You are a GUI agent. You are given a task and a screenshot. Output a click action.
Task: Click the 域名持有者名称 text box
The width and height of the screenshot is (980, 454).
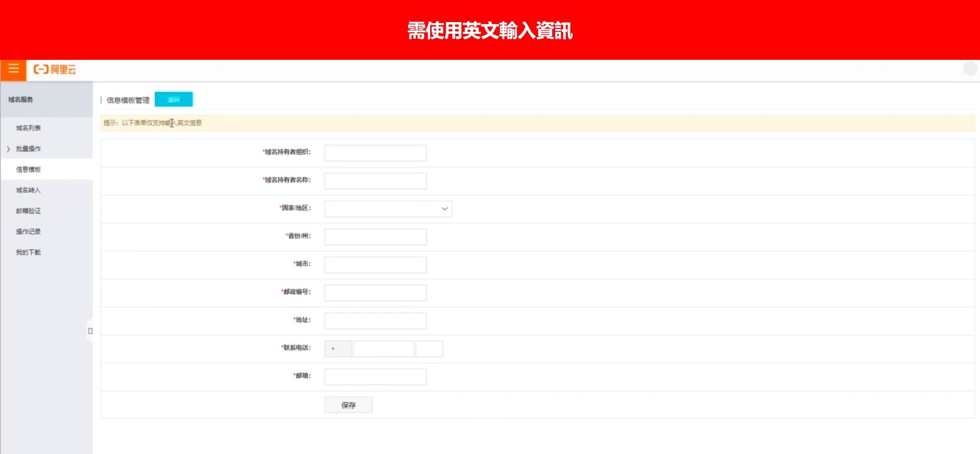coord(375,181)
